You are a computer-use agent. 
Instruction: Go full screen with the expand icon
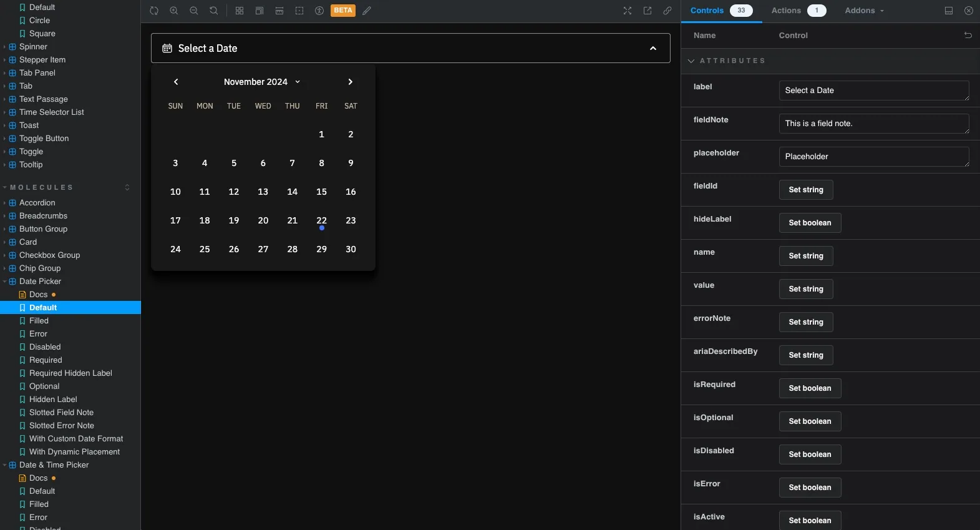pyautogui.click(x=628, y=11)
